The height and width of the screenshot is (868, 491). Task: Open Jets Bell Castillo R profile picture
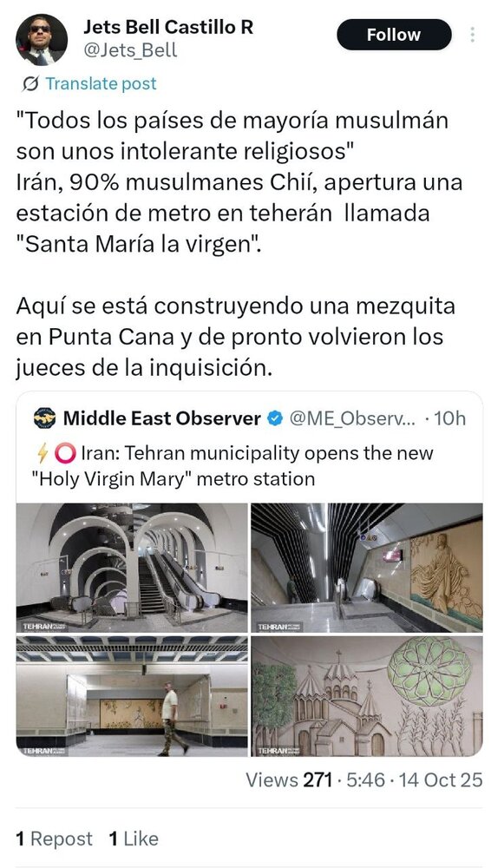[42, 40]
